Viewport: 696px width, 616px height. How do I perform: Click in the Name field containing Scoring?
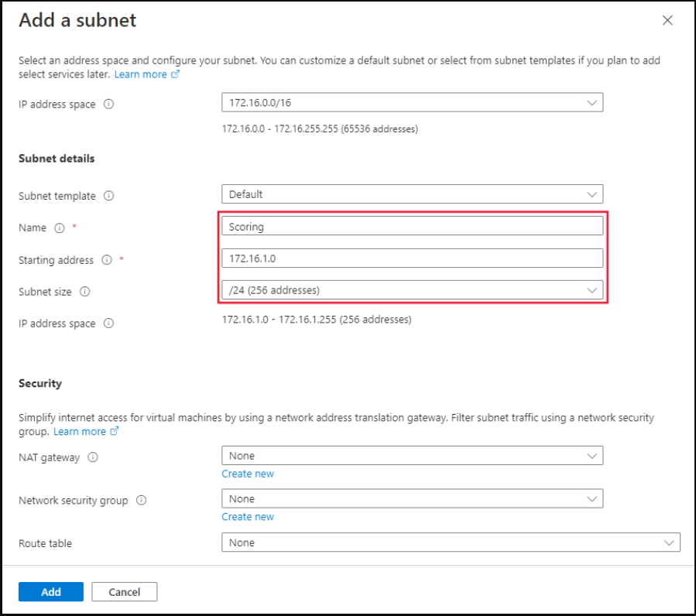(x=412, y=226)
